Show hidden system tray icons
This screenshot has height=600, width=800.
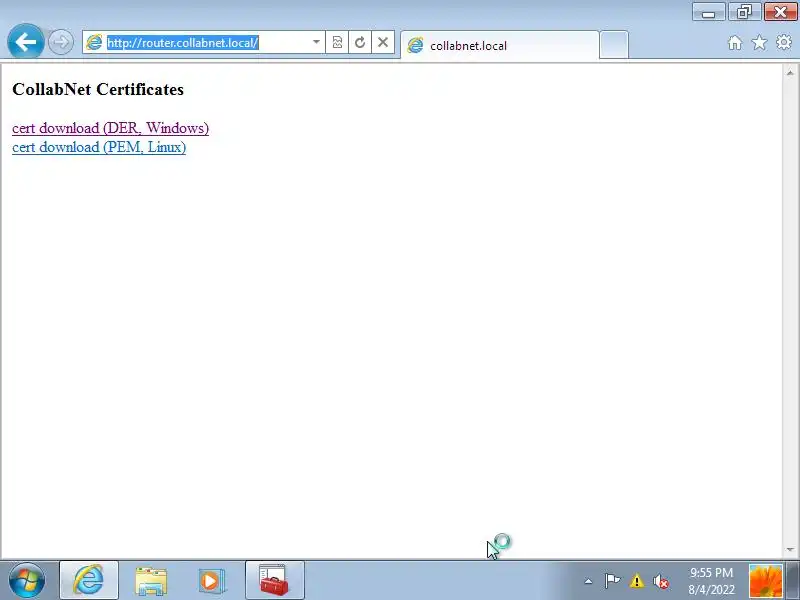(x=588, y=581)
